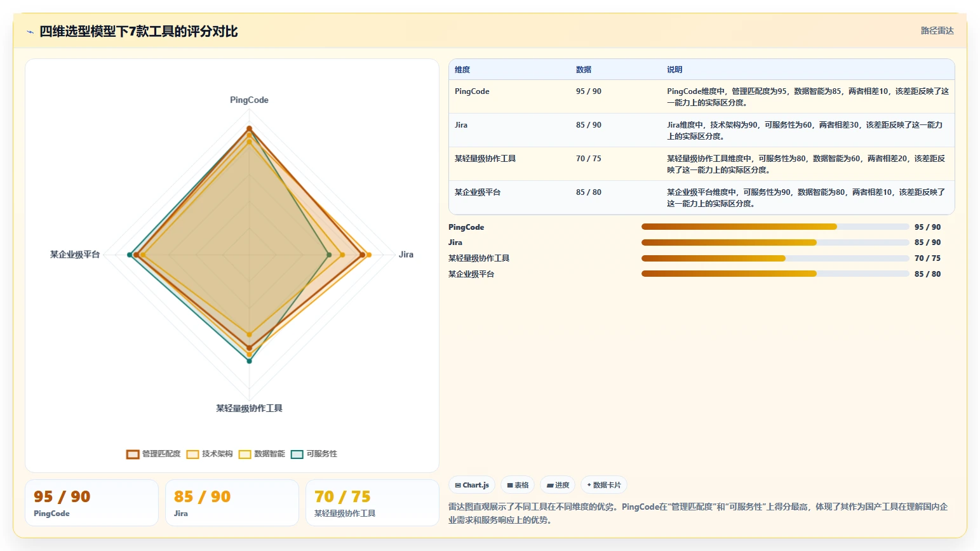The image size is (980, 551).
Task: Click the 某企业级平台 progress bar
Action: pos(775,274)
